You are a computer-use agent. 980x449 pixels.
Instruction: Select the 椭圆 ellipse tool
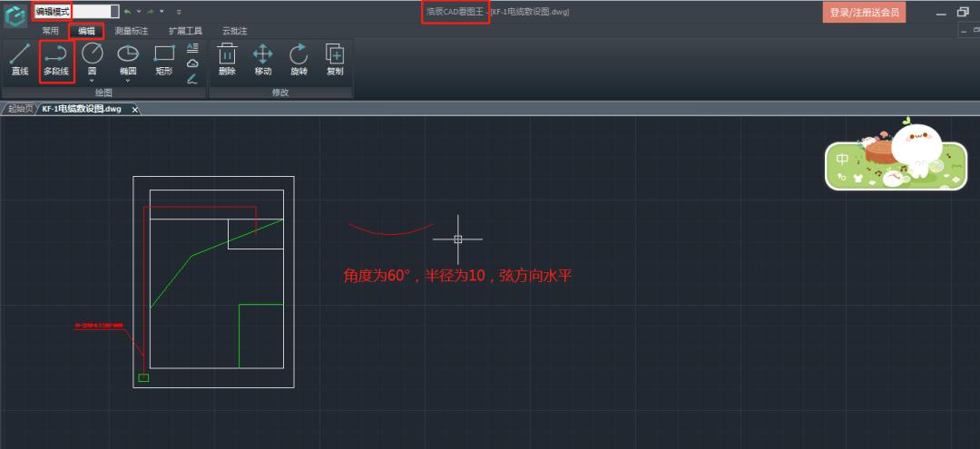(128, 58)
